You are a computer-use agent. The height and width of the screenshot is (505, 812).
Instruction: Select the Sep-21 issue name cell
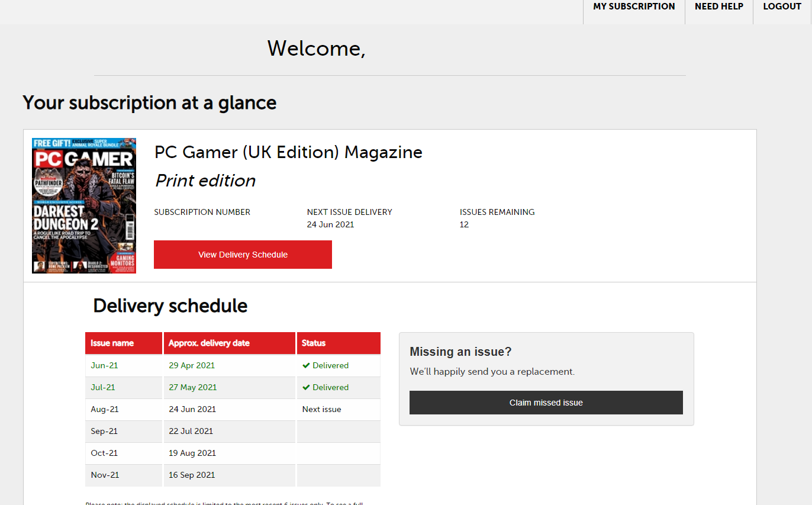[x=124, y=431]
